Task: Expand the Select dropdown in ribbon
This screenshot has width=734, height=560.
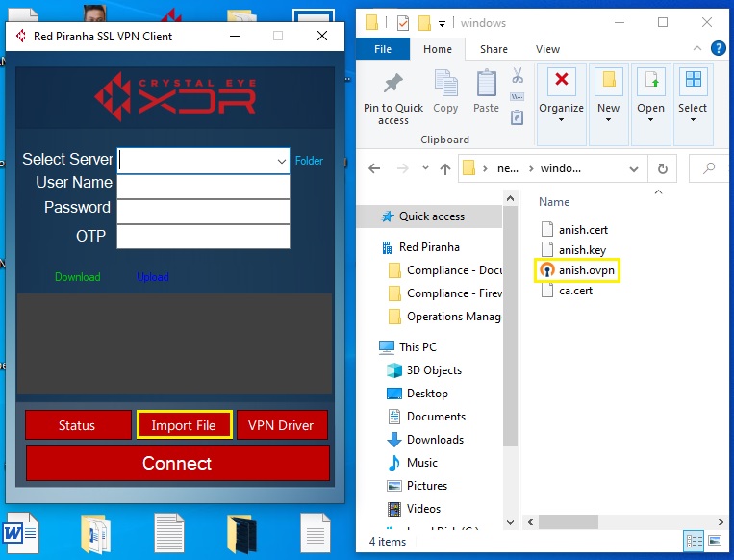Action: [693, 104]
